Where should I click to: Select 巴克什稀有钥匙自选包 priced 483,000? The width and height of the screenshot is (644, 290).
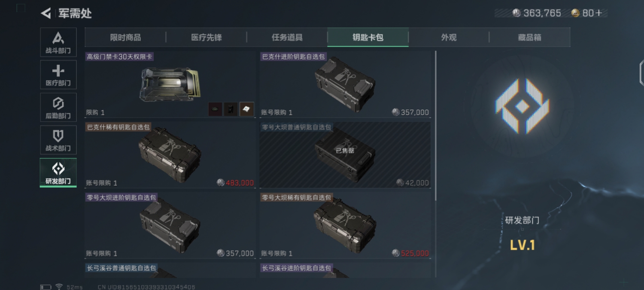tap(170, 155)
